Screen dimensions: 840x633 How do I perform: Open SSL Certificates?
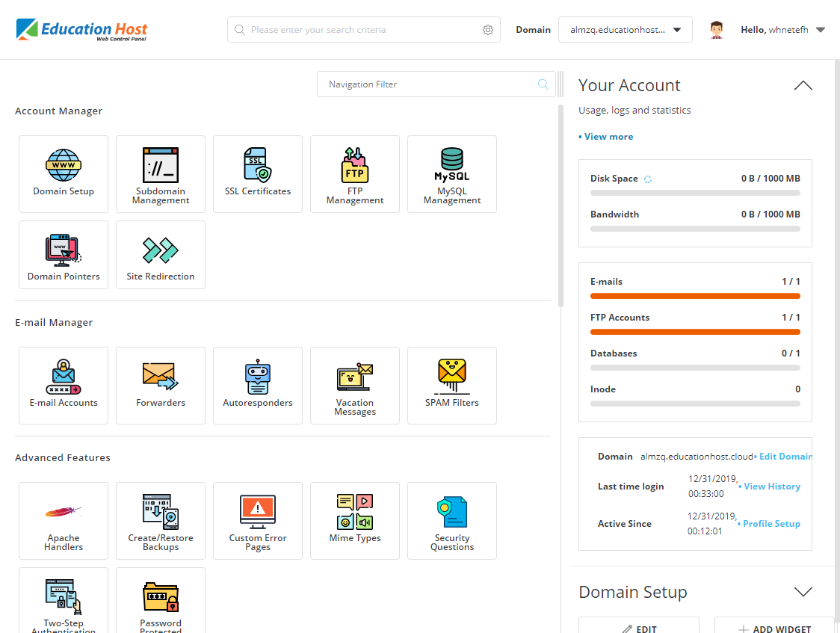258,174
